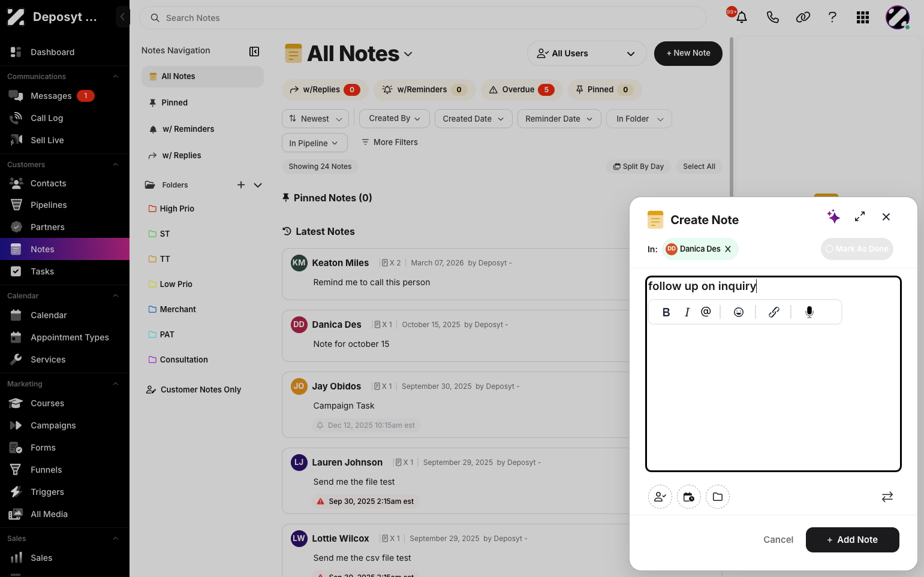Toggle Split By Day view

[639, 167]
